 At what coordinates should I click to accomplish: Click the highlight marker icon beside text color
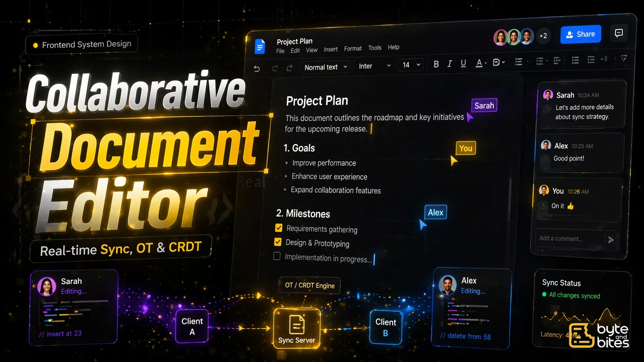496,62
